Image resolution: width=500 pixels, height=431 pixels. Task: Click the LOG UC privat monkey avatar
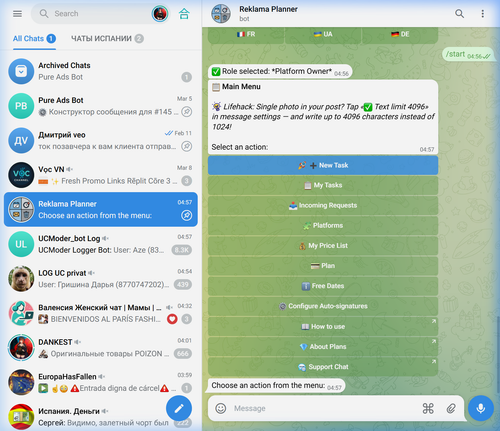tap(21, 279)
